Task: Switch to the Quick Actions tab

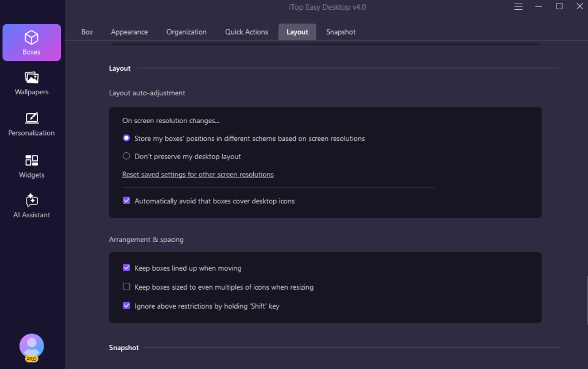Action: click(246, 32)
